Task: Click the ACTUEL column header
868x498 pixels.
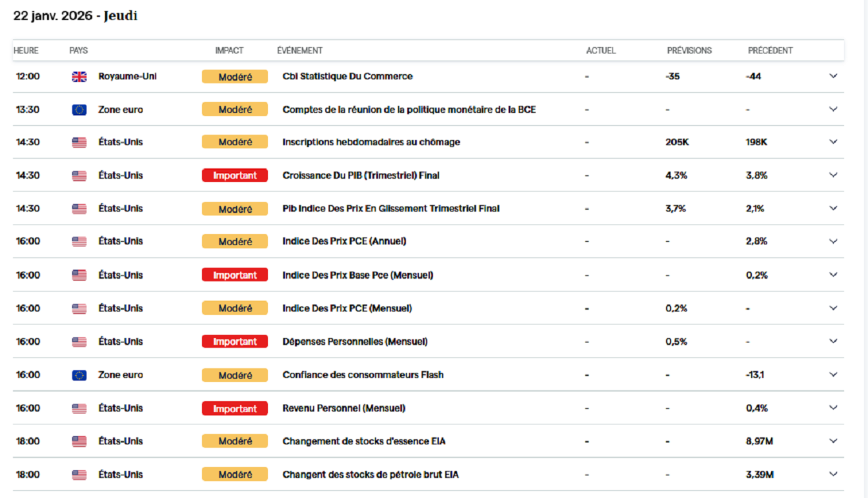Action: (601, 50)
